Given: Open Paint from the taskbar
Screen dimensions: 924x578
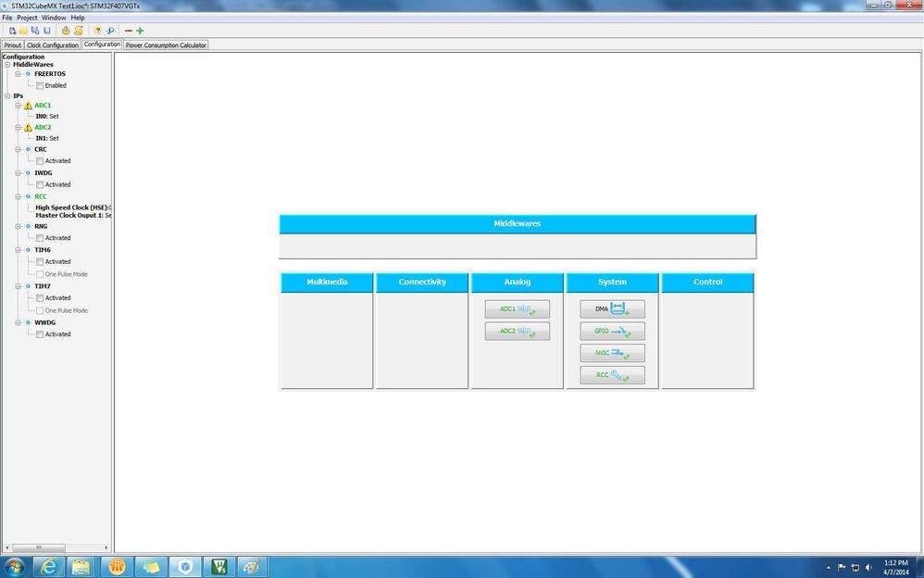Looking at the screenshot, I should [252, 568].
